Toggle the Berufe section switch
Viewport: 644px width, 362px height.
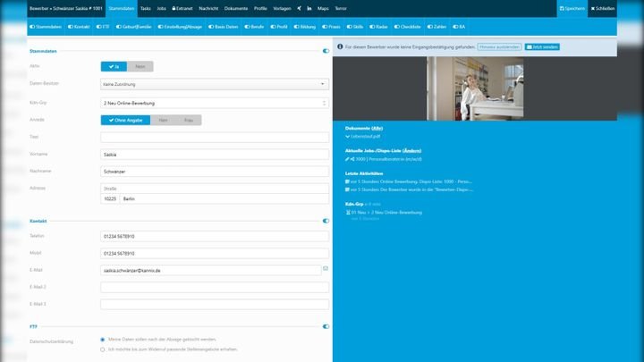pos(247,27)
